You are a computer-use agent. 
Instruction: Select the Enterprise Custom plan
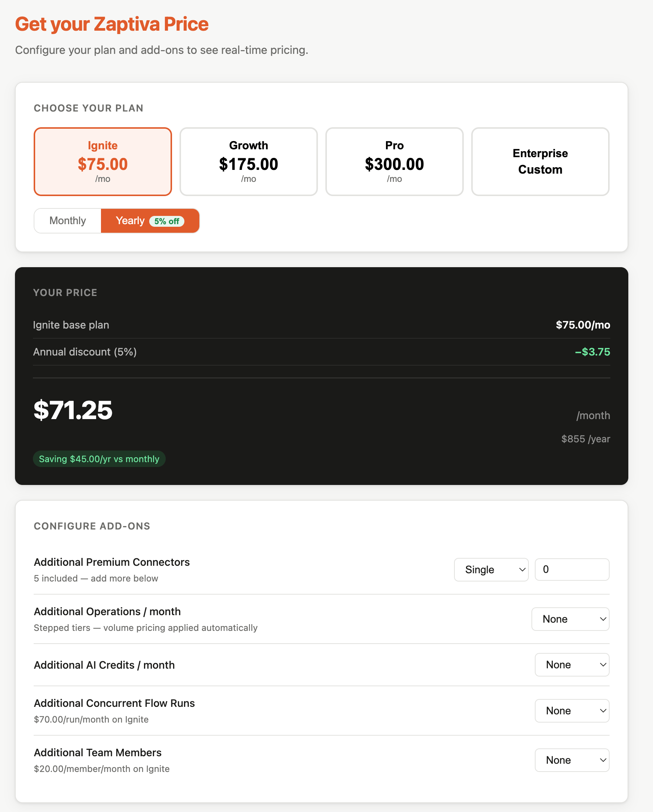(540, 162)
